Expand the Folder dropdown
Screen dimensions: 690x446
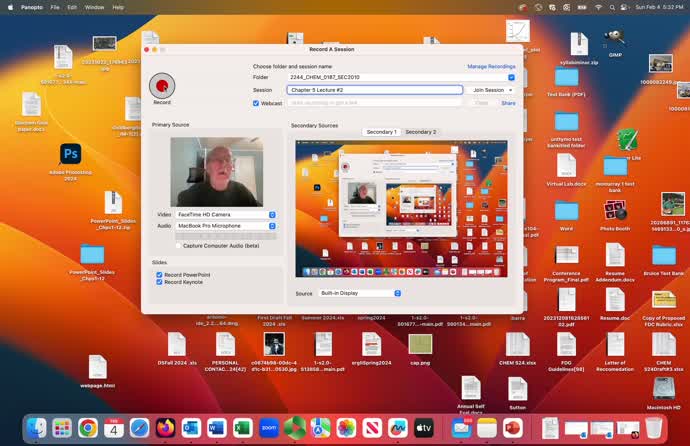(511, 77)
